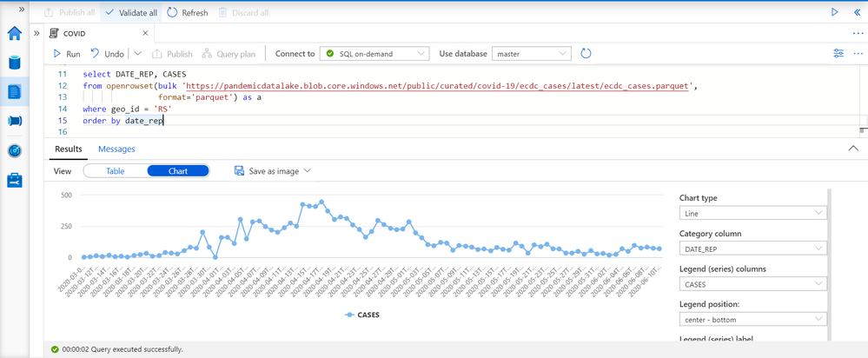Viewport: 868px width, 358px height.
Task: Open Legend position center - bottom dropdown
Action: 752,319
